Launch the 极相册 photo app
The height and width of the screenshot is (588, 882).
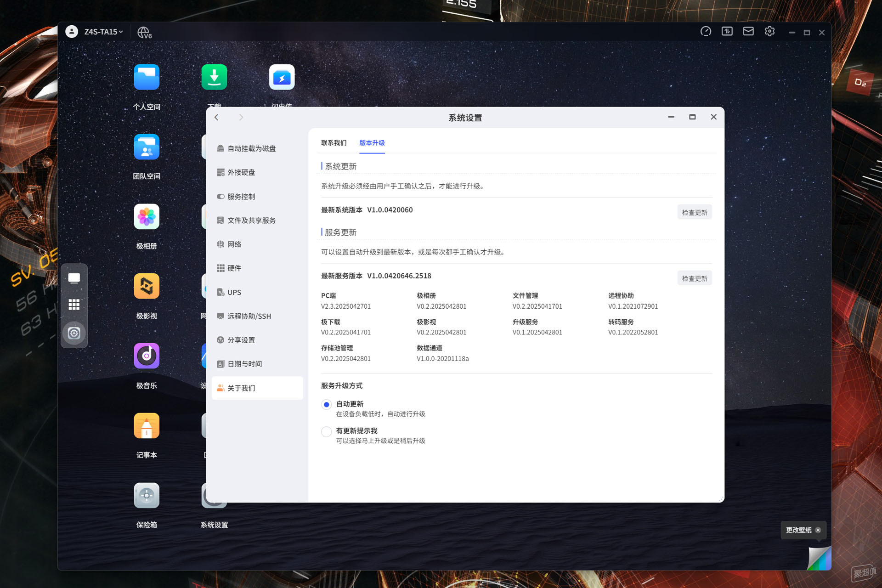[147, 216]
